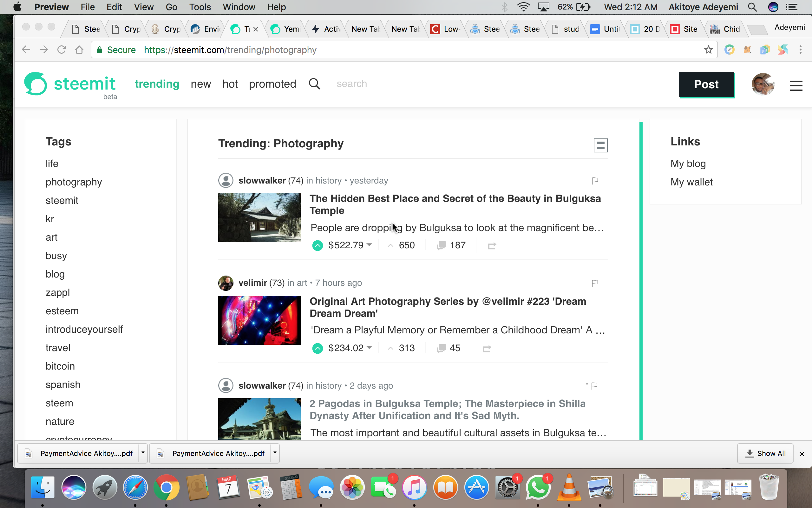The image size is (812, 508).
Task: Select the bitcoin tag
Action: point(60,366)
